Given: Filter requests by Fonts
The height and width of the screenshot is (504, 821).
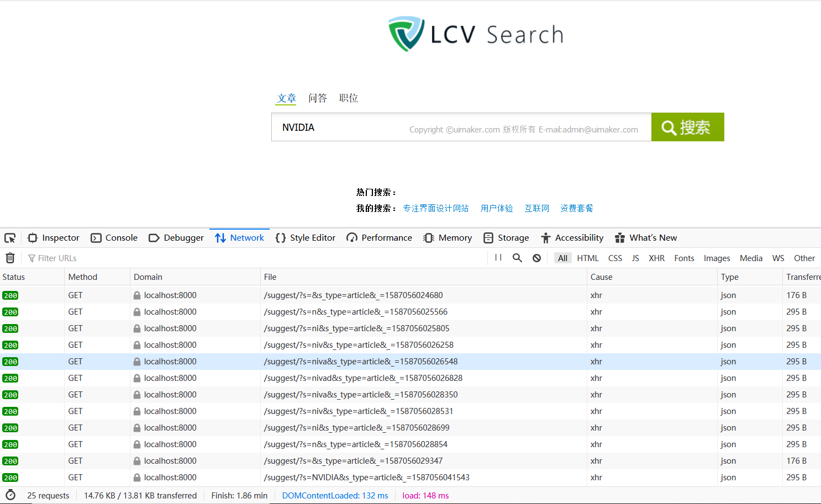Looking at the screenshot, I should [x=684, y=258].
